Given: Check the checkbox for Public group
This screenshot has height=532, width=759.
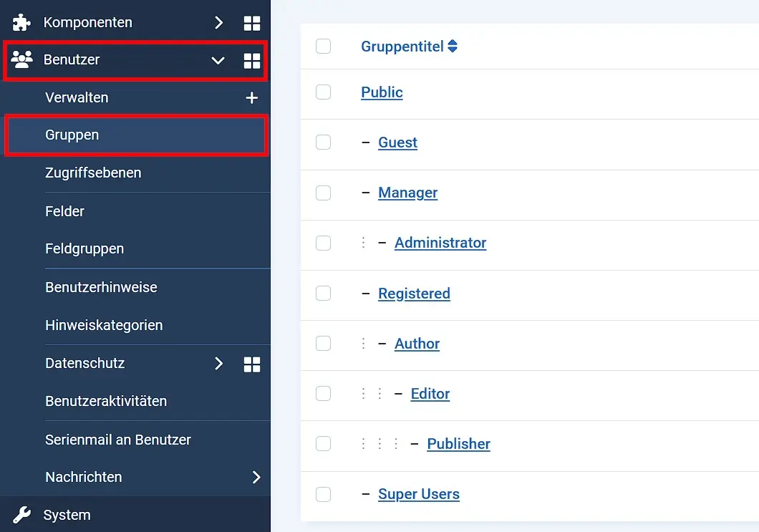Looking at the screenshot, I should pyautogui.click(x=323, y=92).
